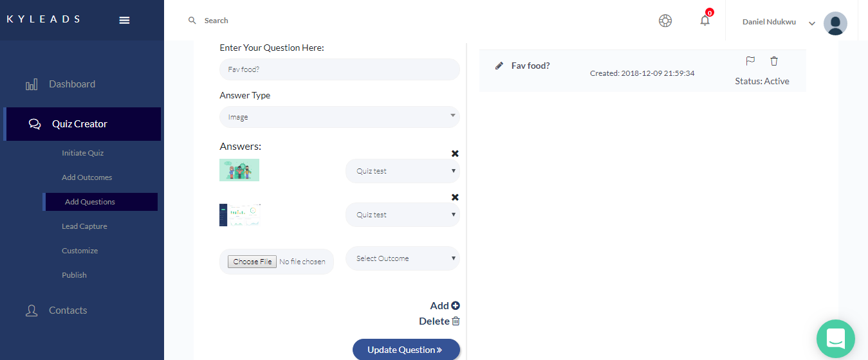Image resolution: width=868 pixels, height=360 pixels.
Task: Navigate to Add Outcomes
Action: pyautogui.click(x=87, y=177)
